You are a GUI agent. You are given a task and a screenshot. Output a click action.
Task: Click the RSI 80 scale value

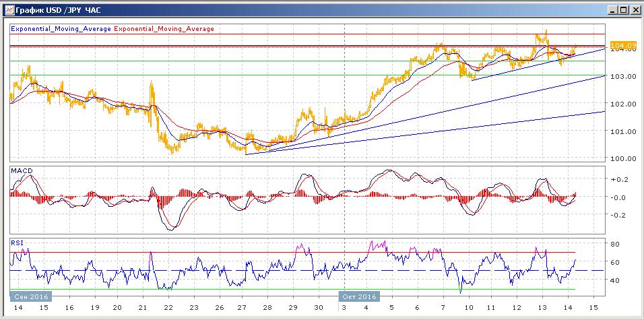point(614,243)
